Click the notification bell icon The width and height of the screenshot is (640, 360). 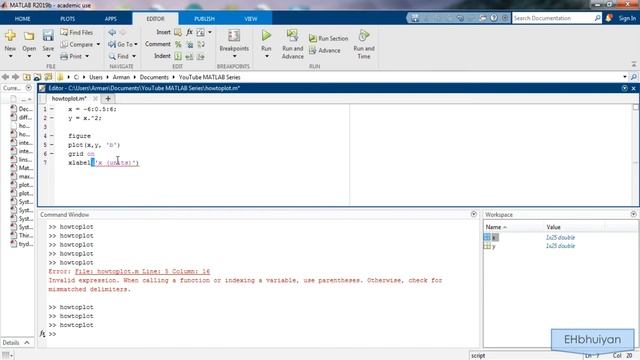click(609, 18)
